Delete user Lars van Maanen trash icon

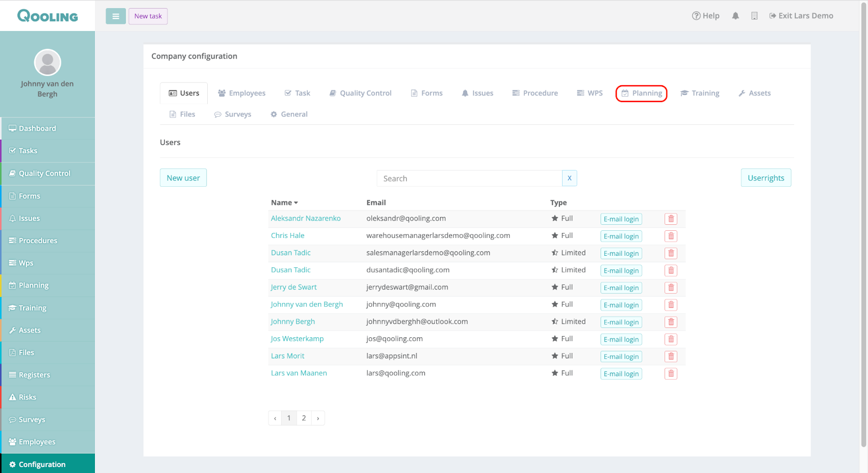[671, 374]
